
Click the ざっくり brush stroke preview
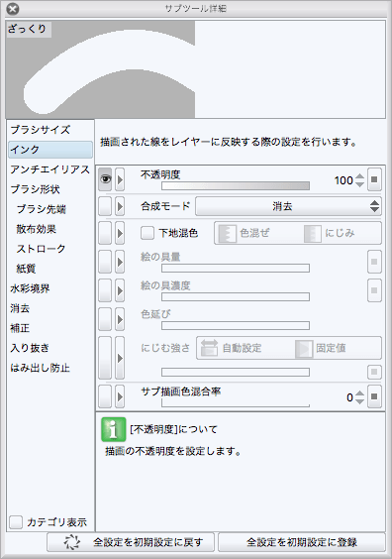pyautogui.click(x=195, y=69)
